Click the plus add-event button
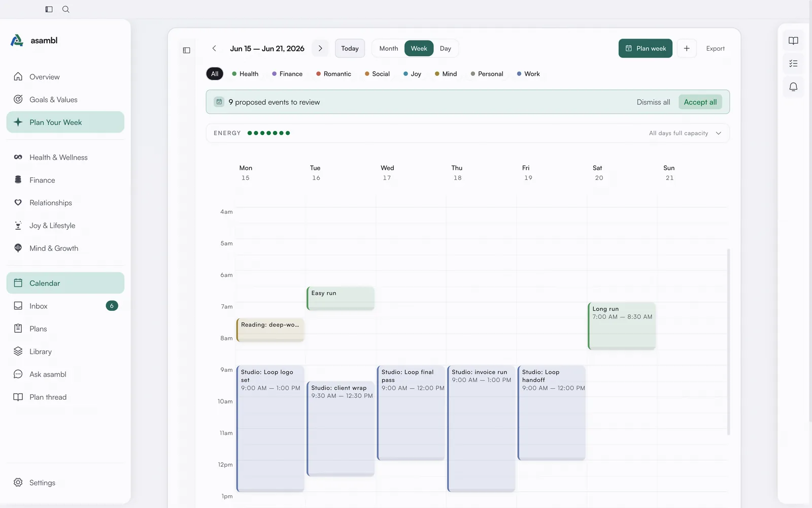Screen dimensions: 812x508 (687, 48)
